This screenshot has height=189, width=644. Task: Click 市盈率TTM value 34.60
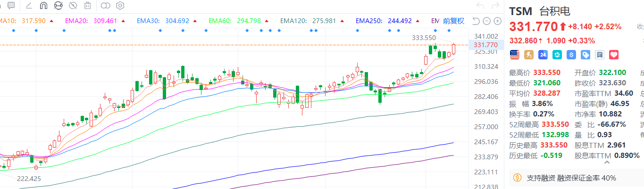click(623, 93)
